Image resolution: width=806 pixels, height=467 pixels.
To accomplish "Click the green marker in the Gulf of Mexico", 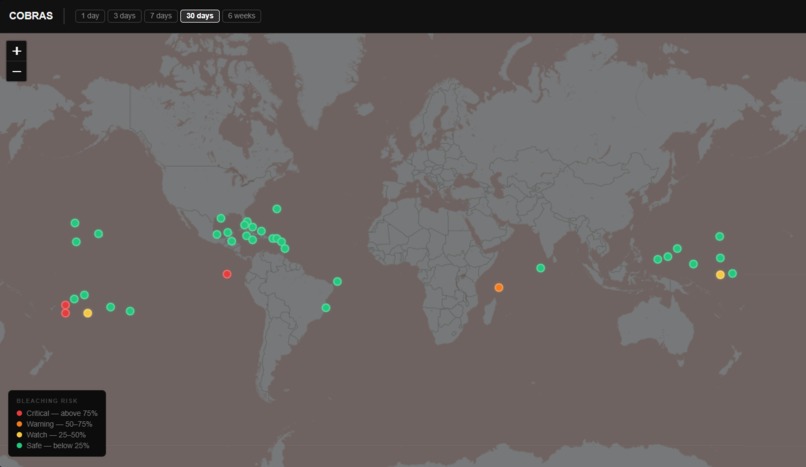I will 221,218.
